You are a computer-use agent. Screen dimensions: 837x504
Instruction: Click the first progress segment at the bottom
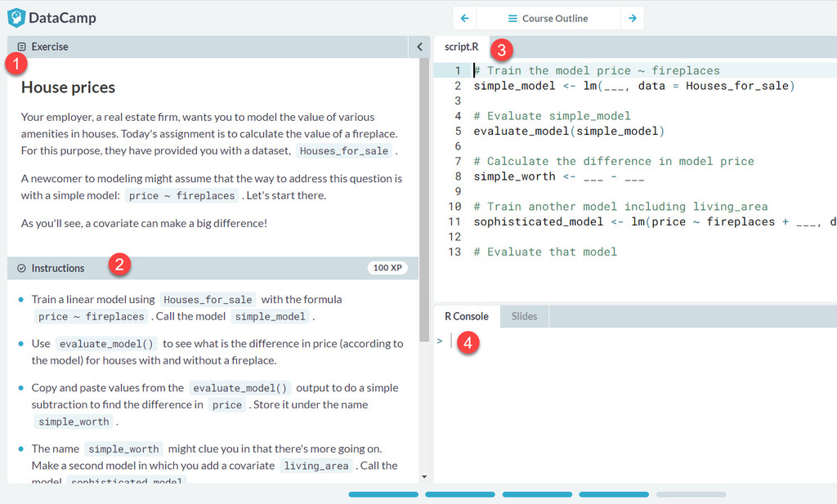(x=383, y=494)
